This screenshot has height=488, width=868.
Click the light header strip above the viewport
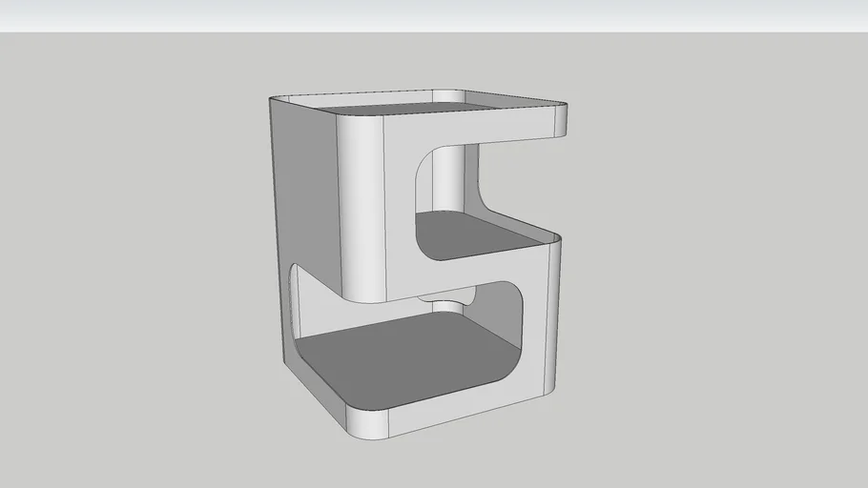click(x=434, y=15)
